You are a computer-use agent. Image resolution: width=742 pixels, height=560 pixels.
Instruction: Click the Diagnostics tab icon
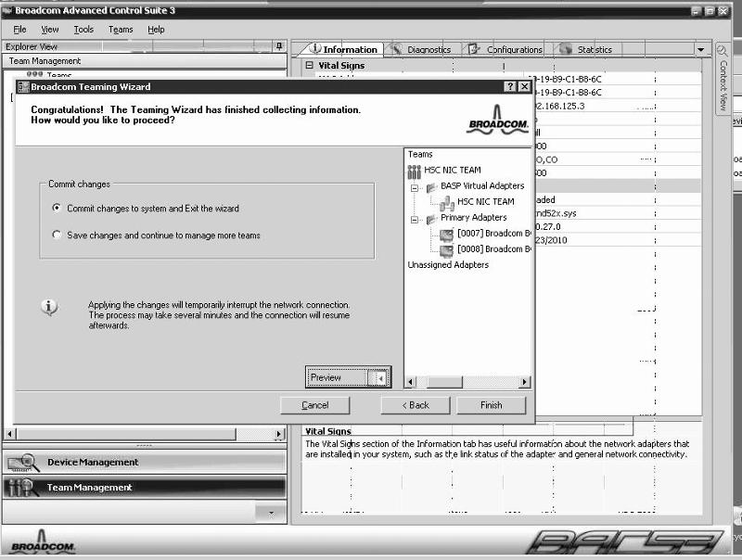click(394, 49)
